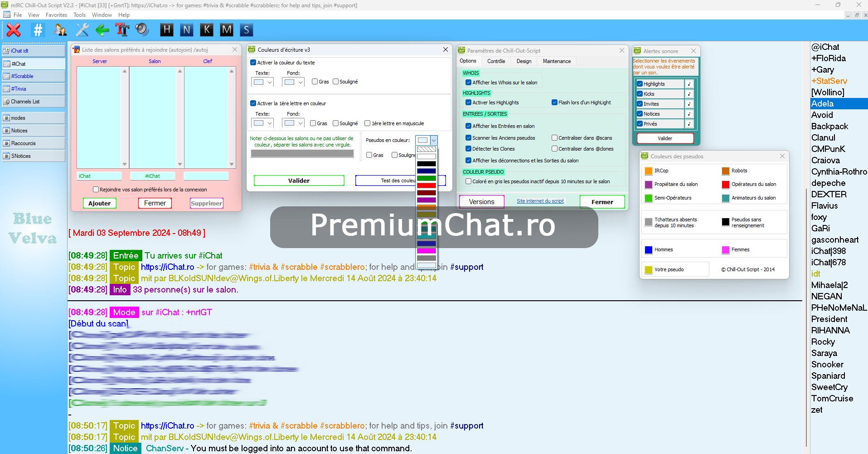Open the Favorites menu

tap(56, 15)
